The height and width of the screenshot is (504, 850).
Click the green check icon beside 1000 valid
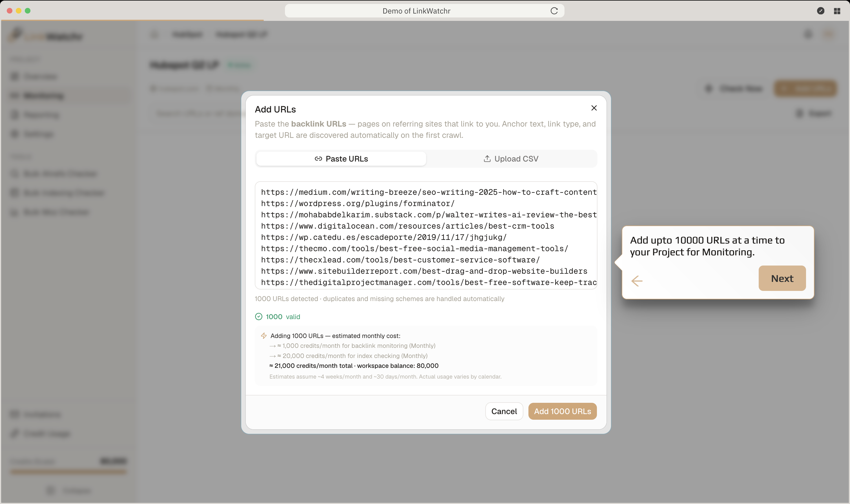pos(259,317)
